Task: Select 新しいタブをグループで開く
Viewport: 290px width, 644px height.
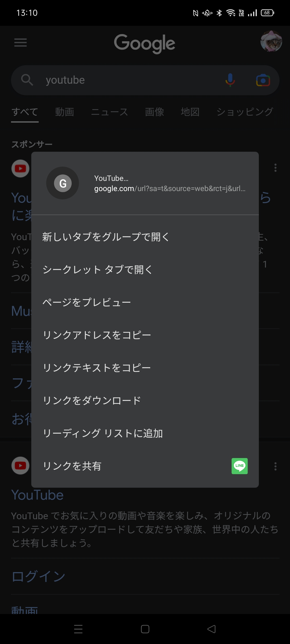Action: click(x=106, y=237)
